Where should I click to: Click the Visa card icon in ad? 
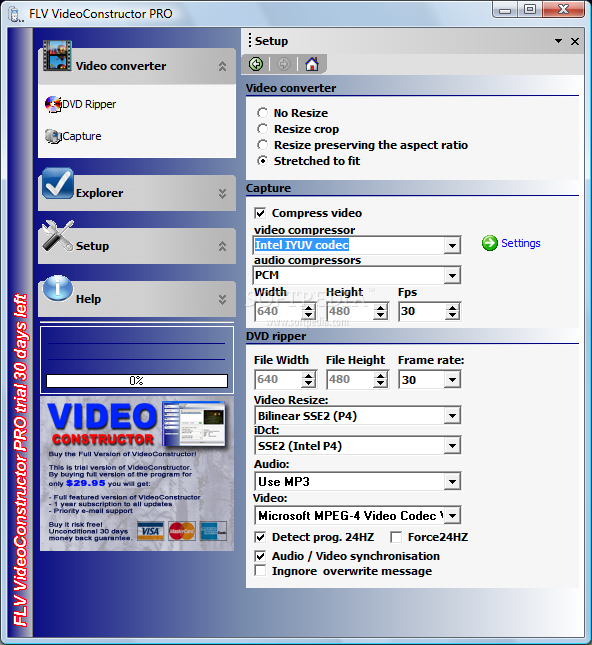(x=150, y=531)
